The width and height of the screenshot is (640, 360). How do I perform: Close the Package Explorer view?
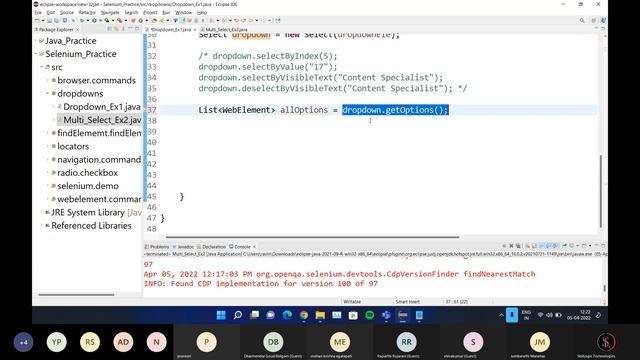pos(77,30)
